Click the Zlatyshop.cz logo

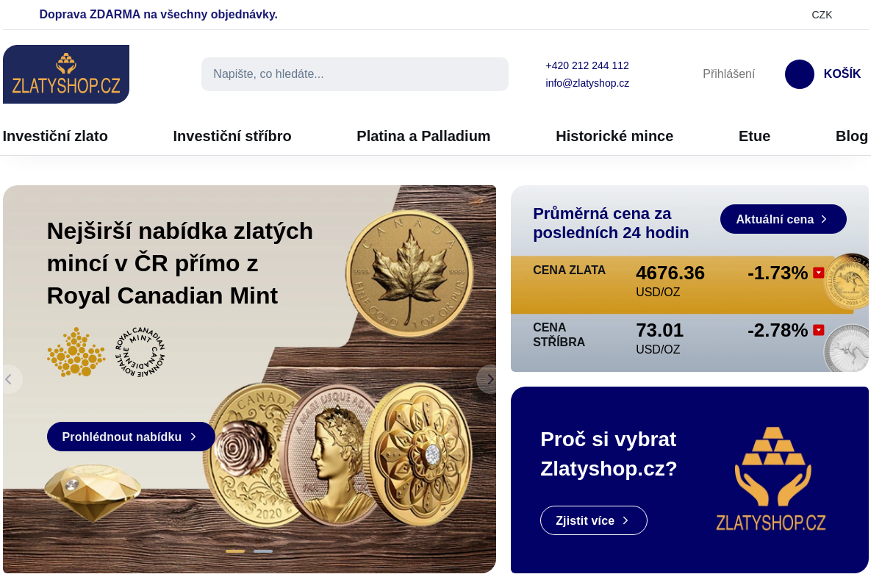(66, 73)
